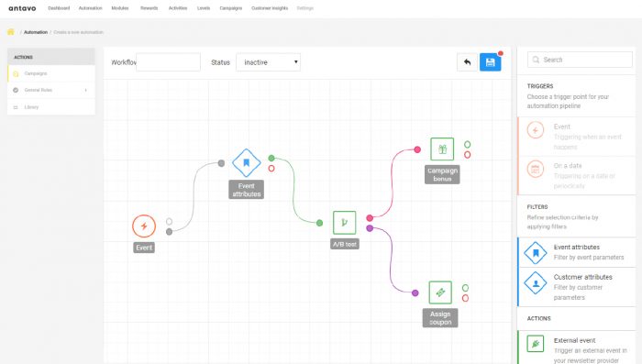Click the Antavo logo

coord(22,8)
